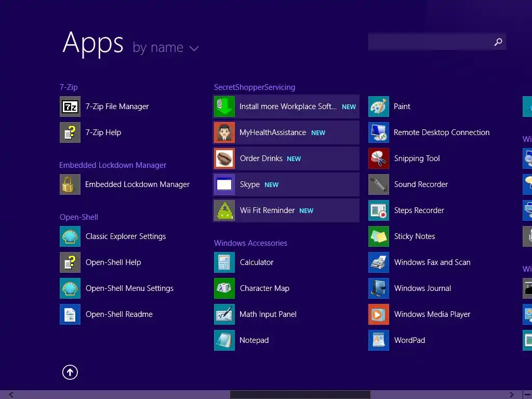This screenshot has height=399, width=532.
Task: Click 'Remote Desktop Connection' label text
Action: (x=442, y=132)
